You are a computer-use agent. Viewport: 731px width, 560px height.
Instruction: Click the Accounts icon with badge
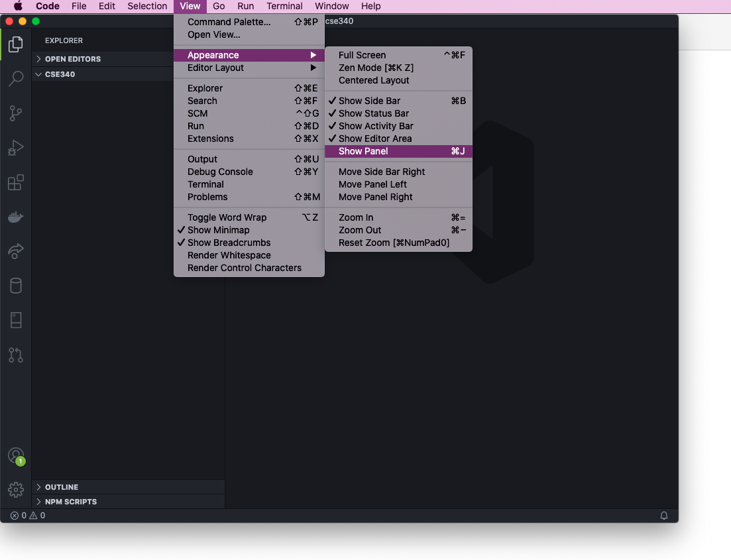pyautogui.click(x=16, y=456)
